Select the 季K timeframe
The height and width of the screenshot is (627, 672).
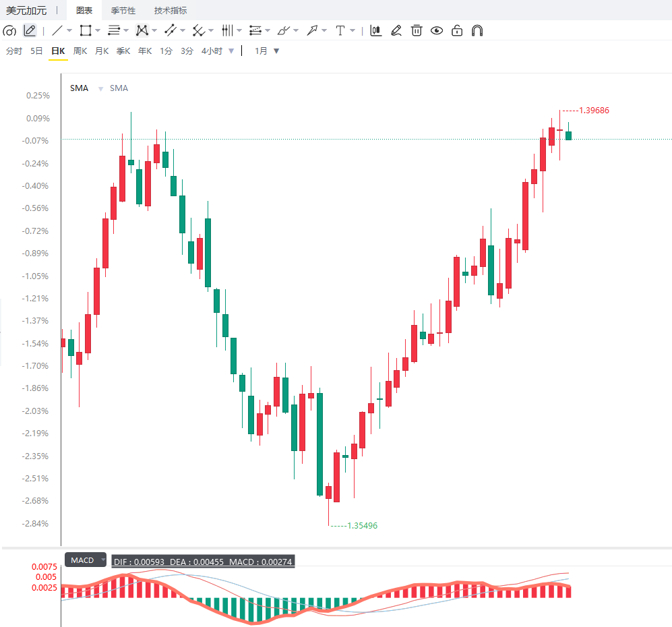click(123, 51)
